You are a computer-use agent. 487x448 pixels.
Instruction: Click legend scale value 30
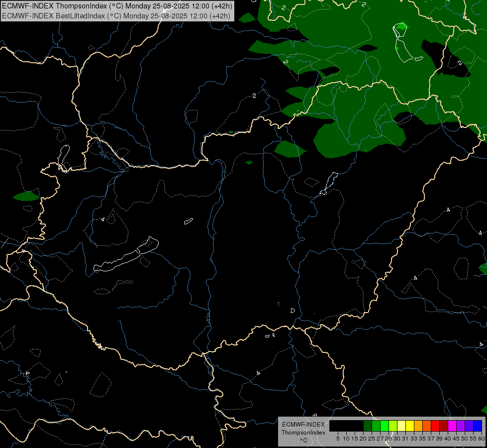pos(397,439)
